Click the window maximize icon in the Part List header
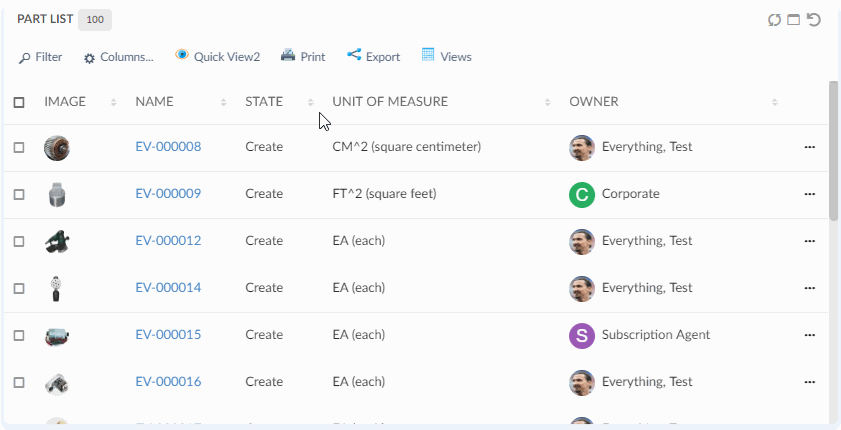 coord(794,20)
